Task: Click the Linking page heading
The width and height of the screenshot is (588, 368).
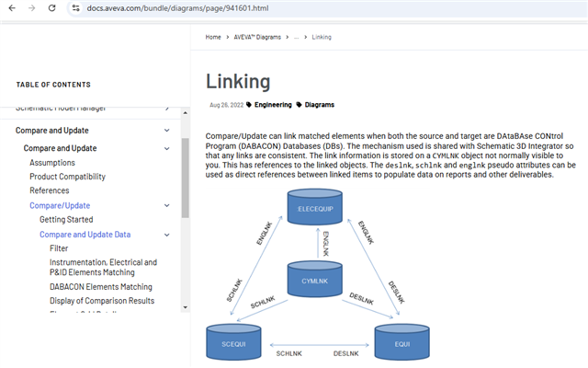Action: click(238, 81)
